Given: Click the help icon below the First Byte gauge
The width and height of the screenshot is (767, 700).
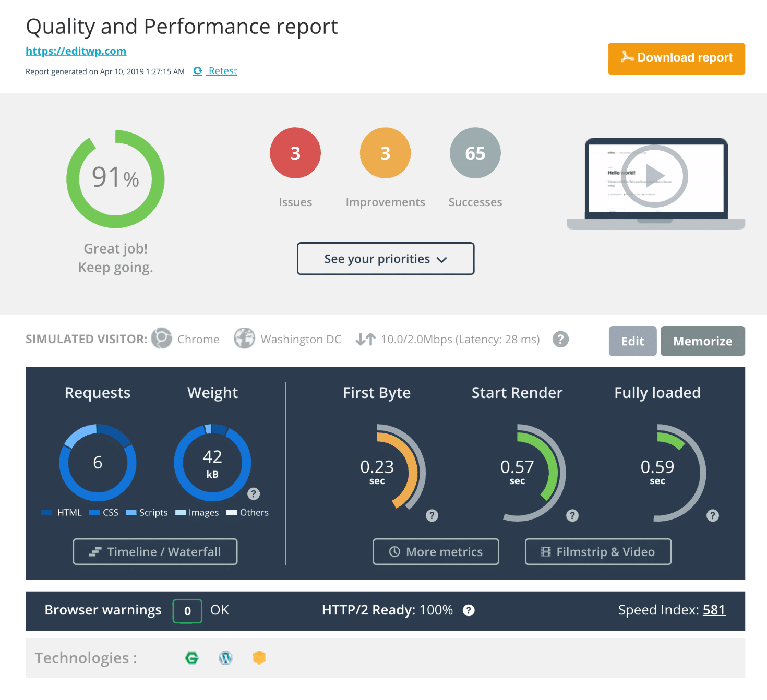Looking at the screenshot, I should pos(432,516).
